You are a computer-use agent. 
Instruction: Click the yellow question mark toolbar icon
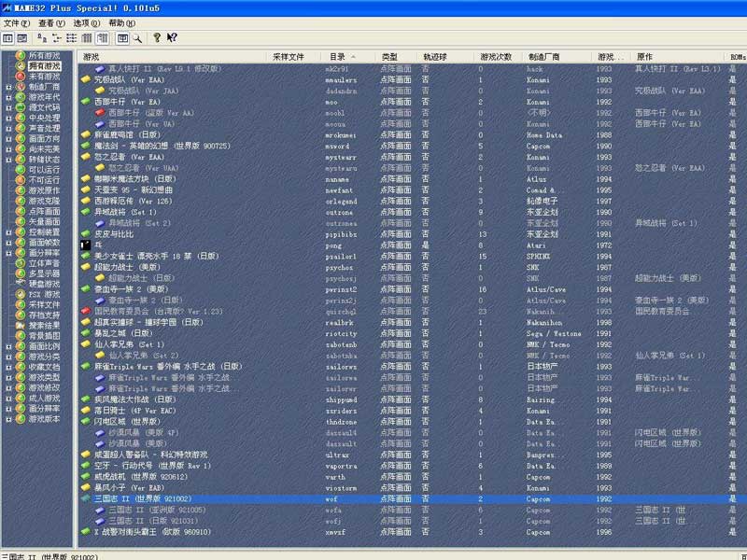(x=157, y=37)
